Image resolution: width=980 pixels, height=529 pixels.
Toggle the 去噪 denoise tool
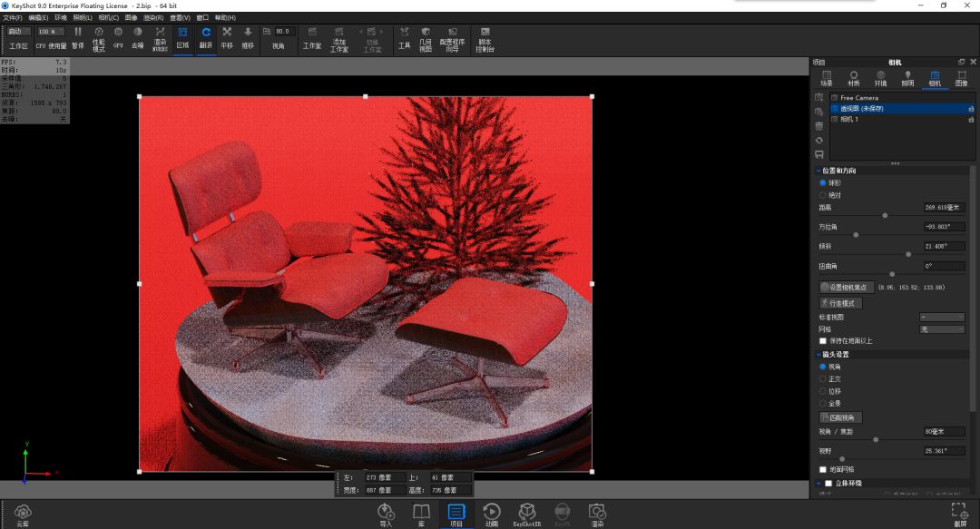click(138, 38)
